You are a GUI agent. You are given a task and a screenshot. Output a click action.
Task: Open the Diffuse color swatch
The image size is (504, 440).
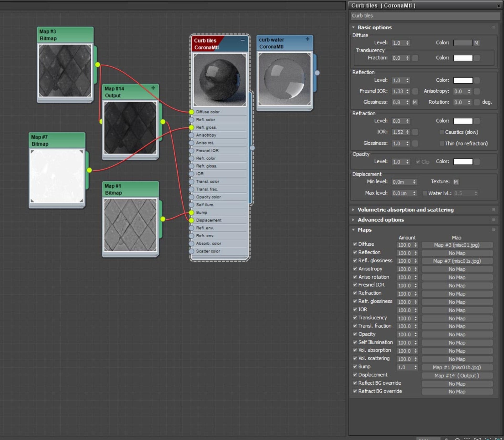463,43
